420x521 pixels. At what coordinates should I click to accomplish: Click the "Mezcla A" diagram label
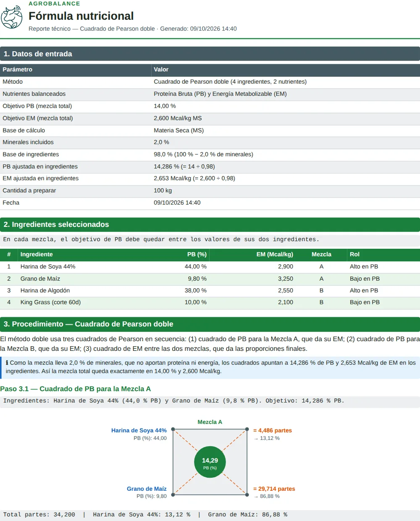point(210,422)
